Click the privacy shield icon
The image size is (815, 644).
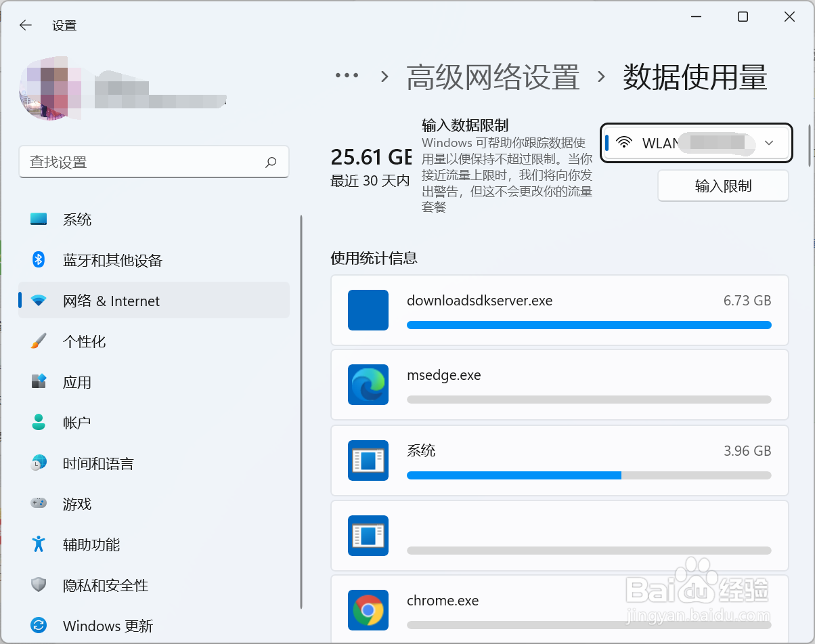(x=39, y=585)
